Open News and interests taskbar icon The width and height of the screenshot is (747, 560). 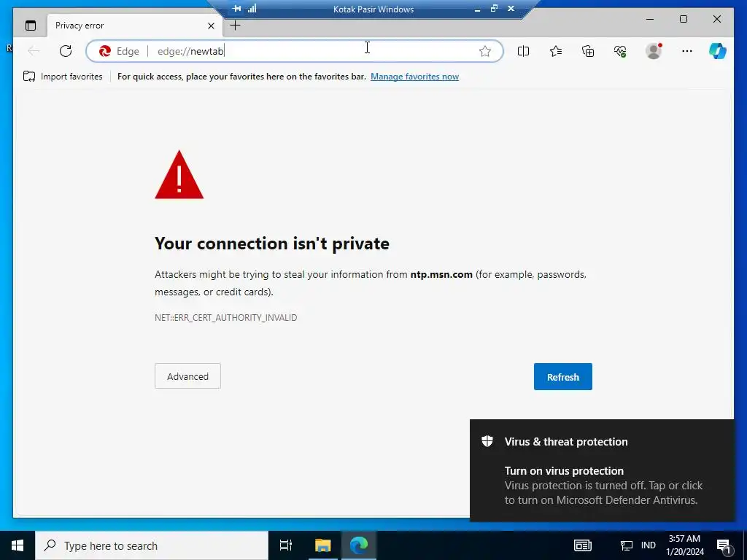[582, 545]
